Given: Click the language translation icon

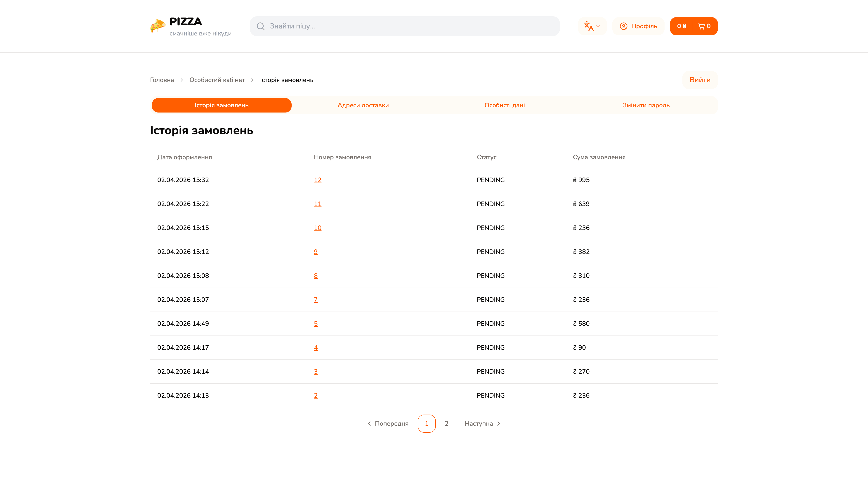Looking at the screenshot, I should pos(588,26).
